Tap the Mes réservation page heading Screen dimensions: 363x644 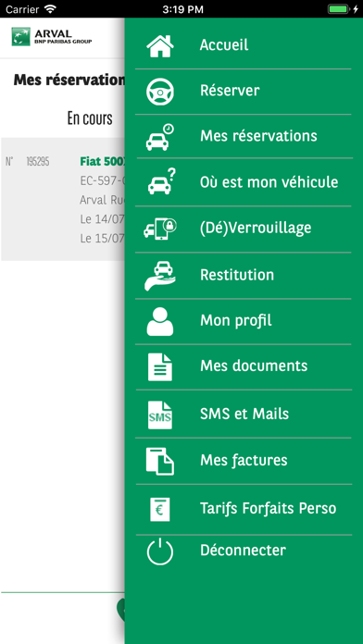point(69,80)
